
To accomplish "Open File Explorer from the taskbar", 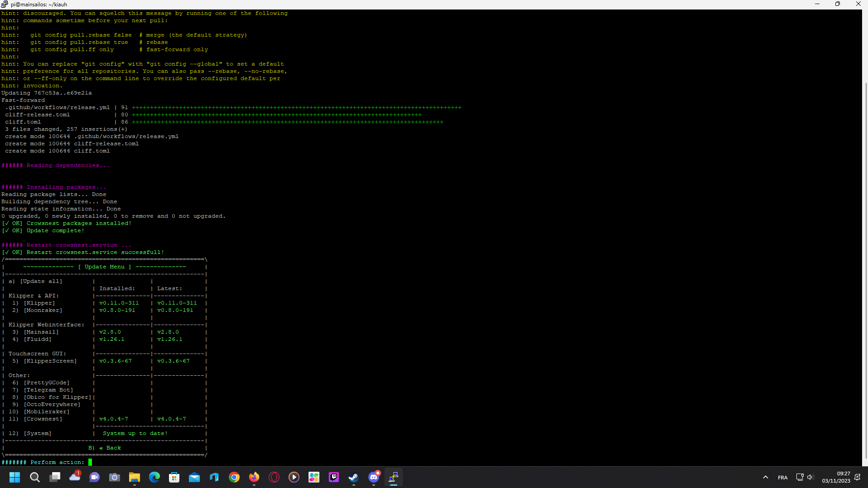I will pyautogui.click(x=135, y=477).
